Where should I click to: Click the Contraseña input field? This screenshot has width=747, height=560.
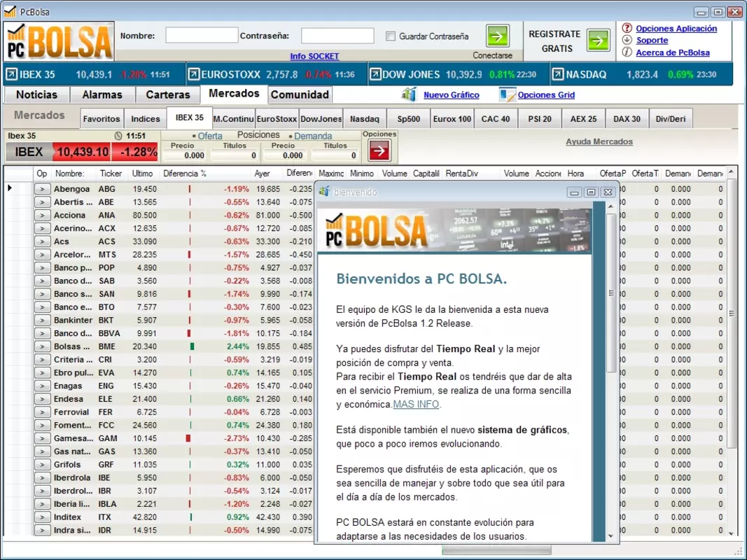coord(337,35)
